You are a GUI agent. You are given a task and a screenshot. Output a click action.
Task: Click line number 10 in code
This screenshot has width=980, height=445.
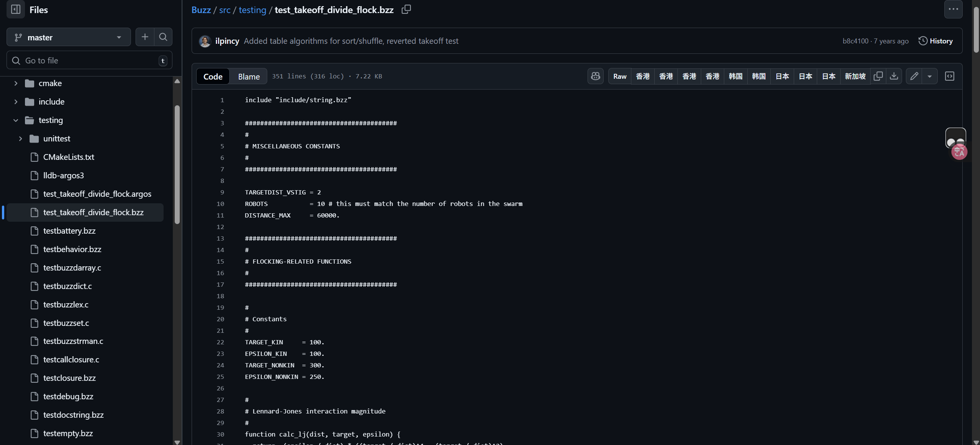[220, 204]
